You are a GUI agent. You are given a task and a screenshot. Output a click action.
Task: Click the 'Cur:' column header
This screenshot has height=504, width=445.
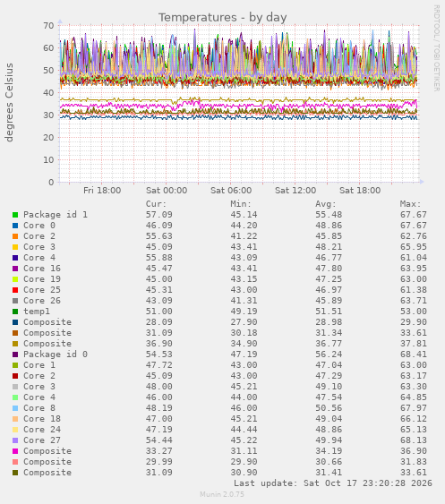pyautogui.click(x=157, y=204)
